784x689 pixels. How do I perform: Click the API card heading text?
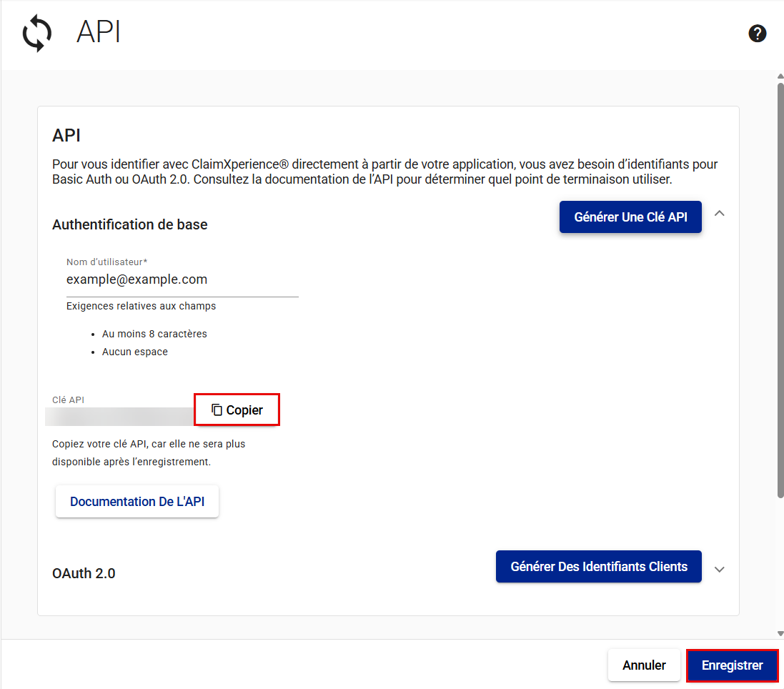[x=66, y=135]
